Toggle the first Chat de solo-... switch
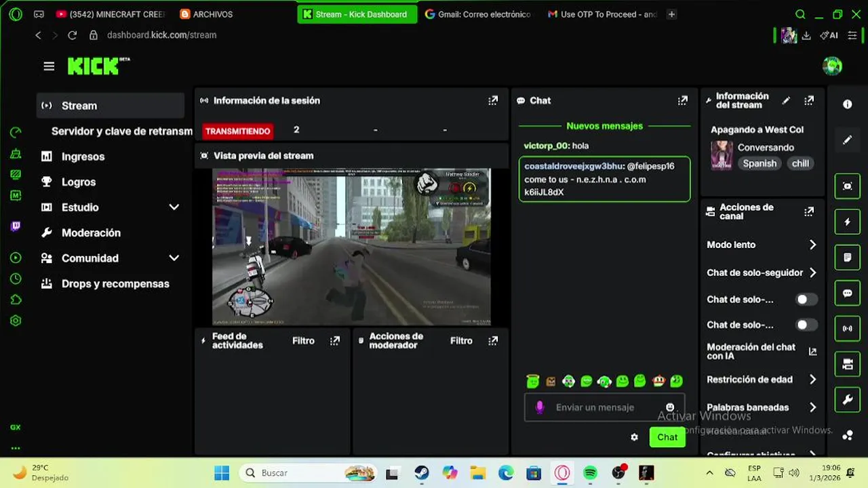The image size is (868, 488). (806, 300)
